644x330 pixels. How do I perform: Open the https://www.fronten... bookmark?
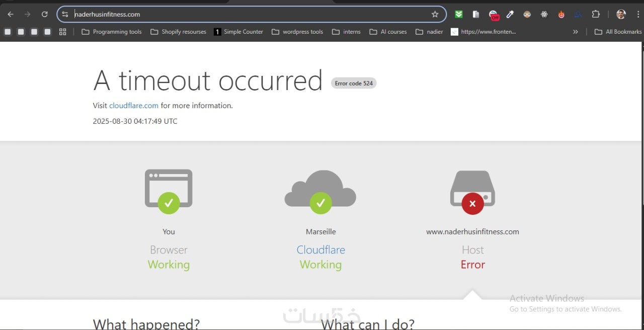(484, 32)
